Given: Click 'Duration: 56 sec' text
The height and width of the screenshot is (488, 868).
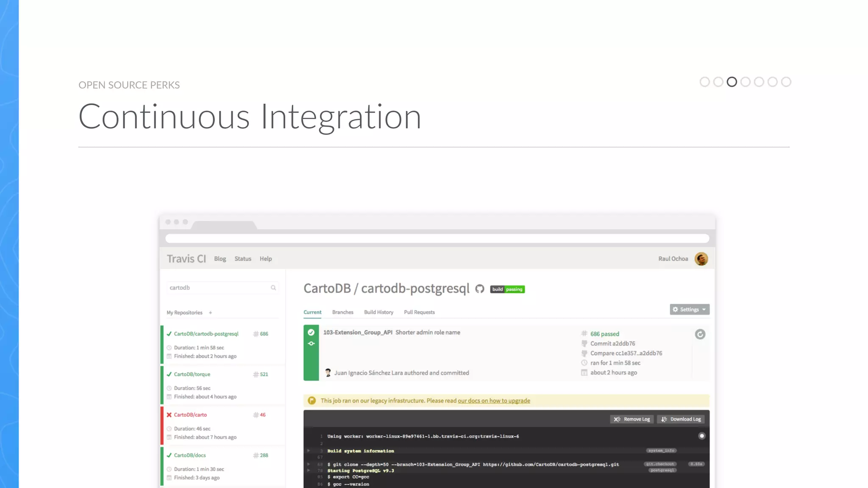Looking at the screenshot, I should click(192, 388).
